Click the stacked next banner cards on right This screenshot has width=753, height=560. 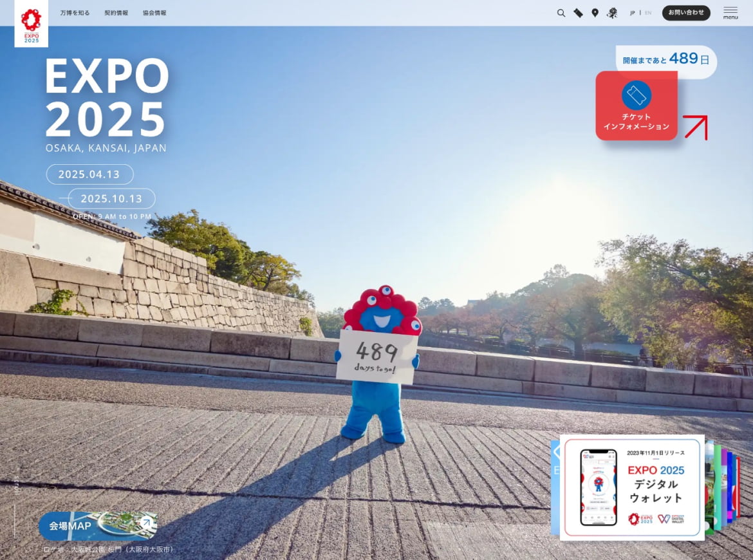pyautogui.click(x=723, y=487)
